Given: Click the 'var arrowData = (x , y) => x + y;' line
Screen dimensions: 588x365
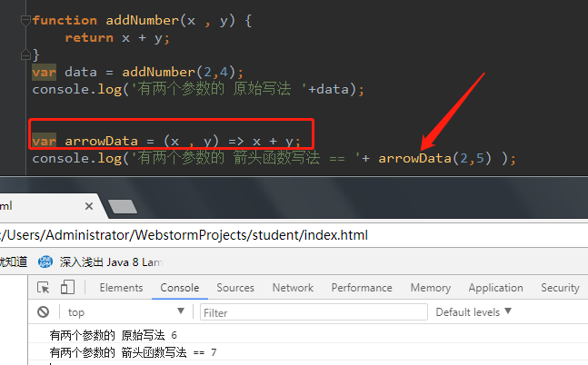Looking at the screenshot, I should pos(166,142).
